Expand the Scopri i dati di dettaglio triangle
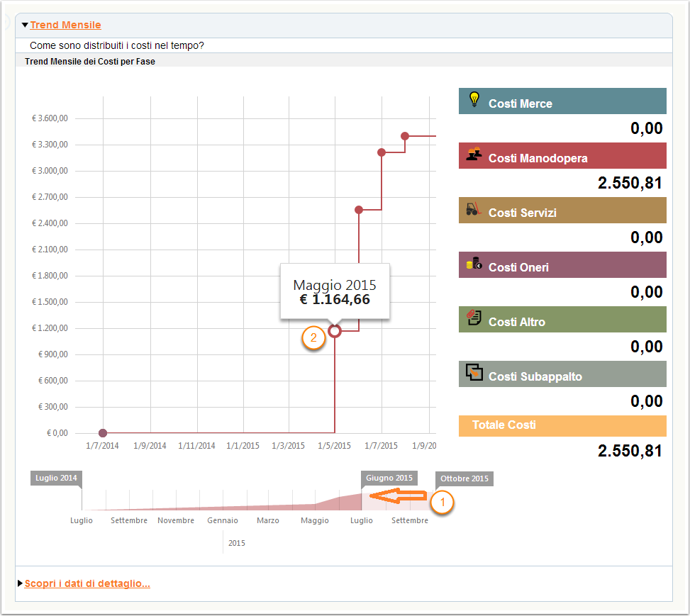Viewport: 690px width, 616px height. click(20, 583)
